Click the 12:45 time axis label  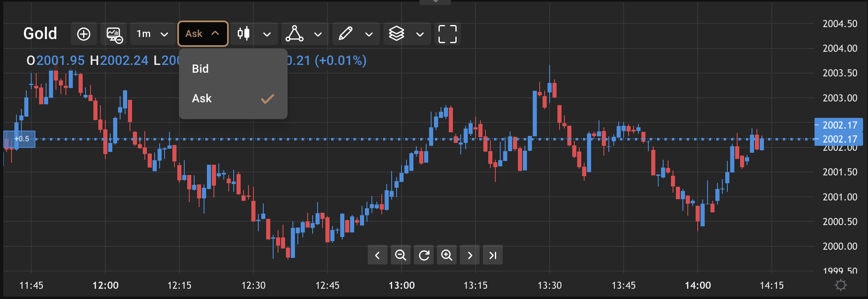pyautogui.click(x=327, y=285)
